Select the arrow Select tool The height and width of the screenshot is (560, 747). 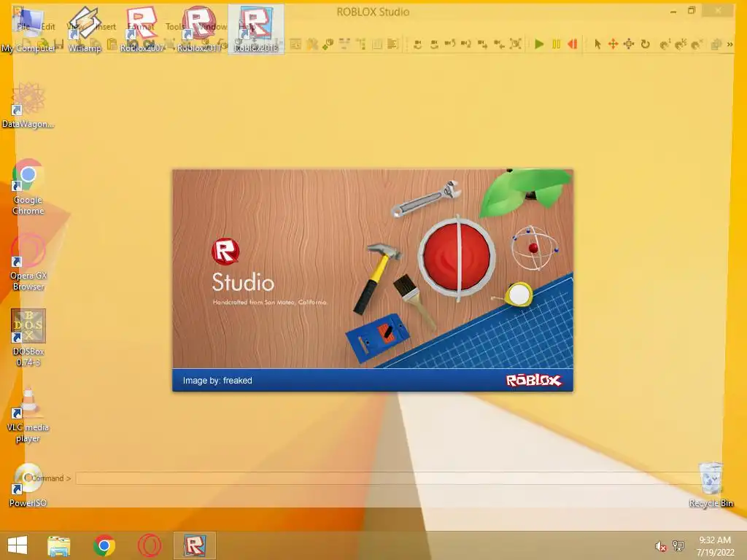click(598, 44)
